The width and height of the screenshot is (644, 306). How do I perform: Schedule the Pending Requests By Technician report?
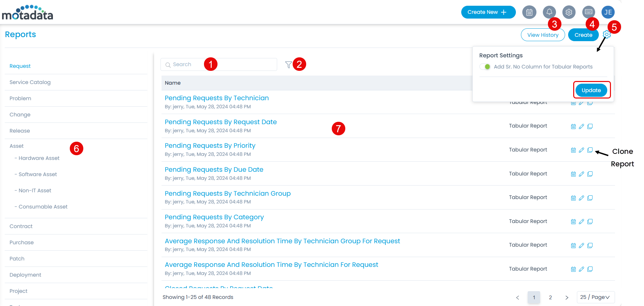(x=573, y=102)
